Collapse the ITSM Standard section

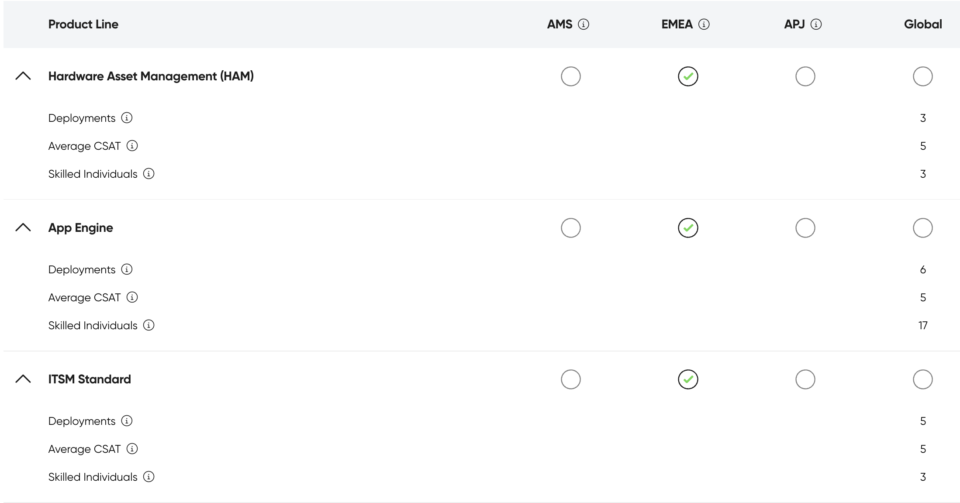(21, 379)
